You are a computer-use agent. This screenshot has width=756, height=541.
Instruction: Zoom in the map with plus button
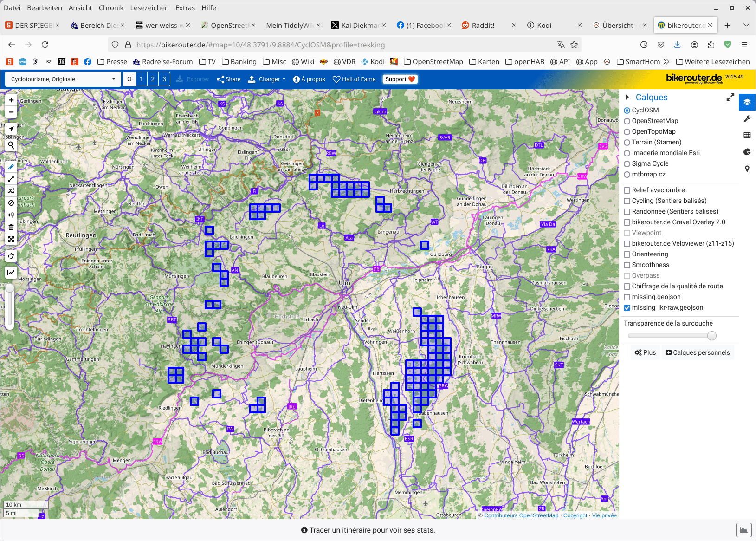[11, 100]
